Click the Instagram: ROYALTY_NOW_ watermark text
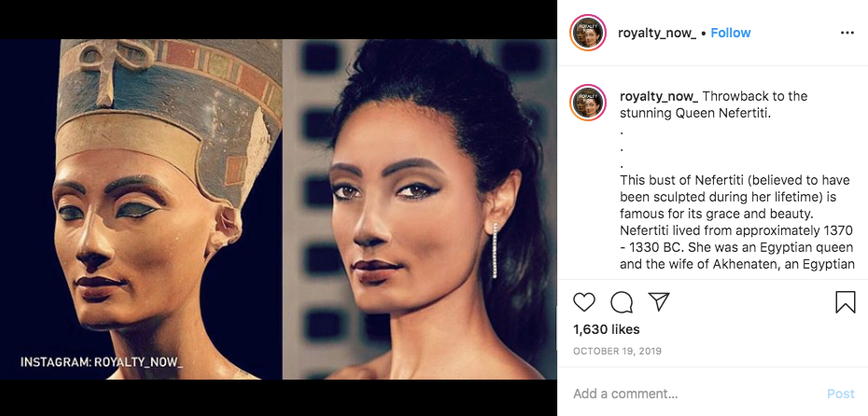The width and height of the screenshot is (868, 416). (x=102, y=361)
